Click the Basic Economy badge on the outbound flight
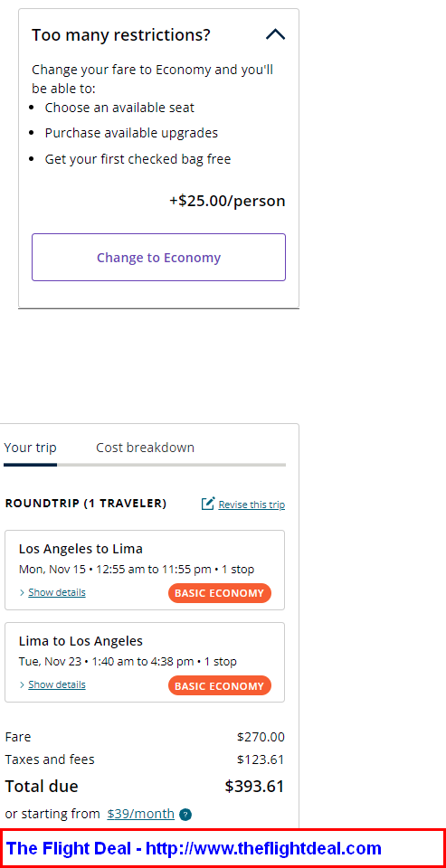The height and width of the screenshot is (868, 446). [220, 593]
